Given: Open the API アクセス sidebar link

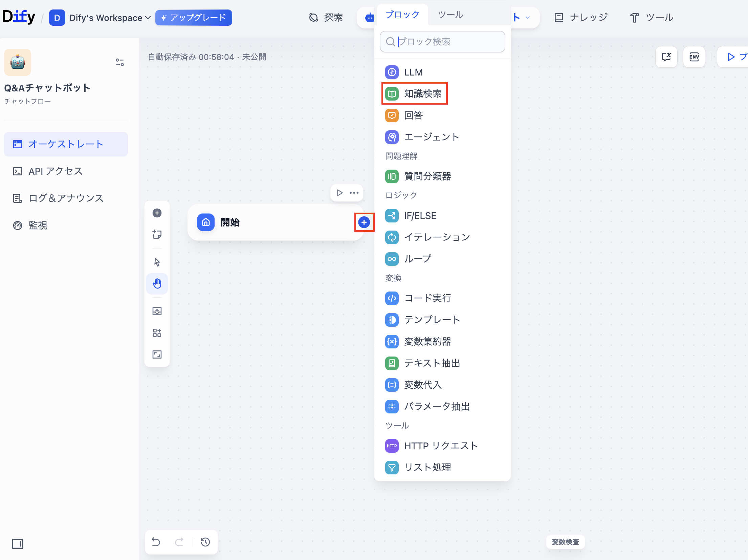Looking at the screenshot, I should tap(56, 171).
